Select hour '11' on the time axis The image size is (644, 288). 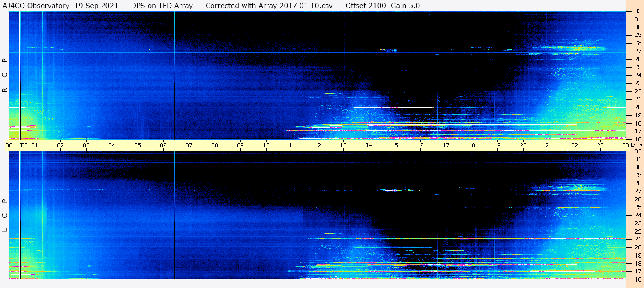(292, 145)
